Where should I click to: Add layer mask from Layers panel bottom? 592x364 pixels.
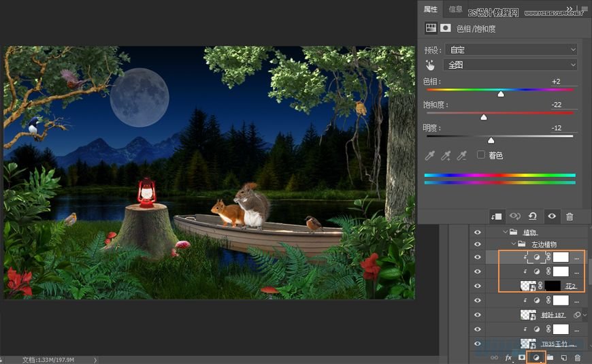tap(523, 357)
